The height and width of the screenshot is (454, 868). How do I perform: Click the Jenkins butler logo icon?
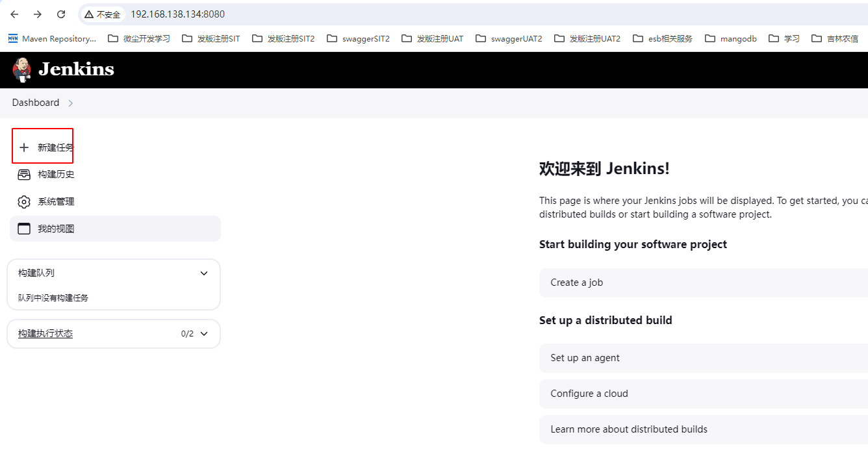click(x=21, y=70)
